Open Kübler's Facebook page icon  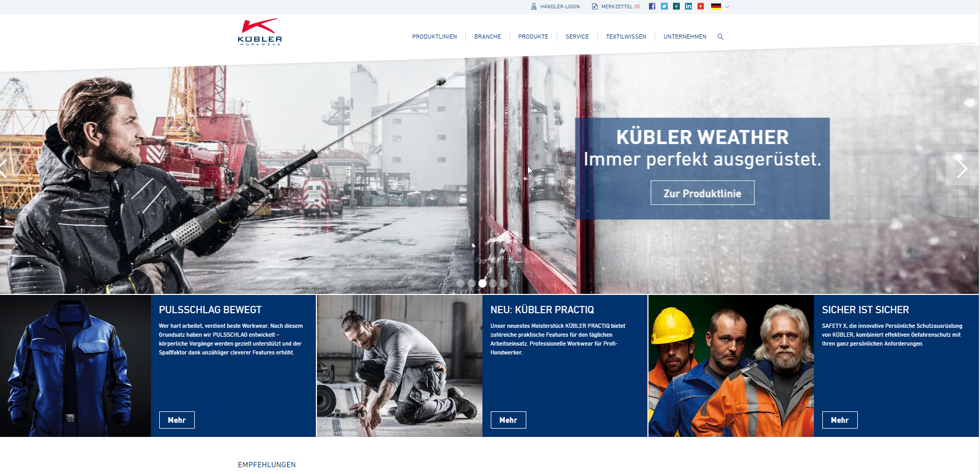coord(652,6)
